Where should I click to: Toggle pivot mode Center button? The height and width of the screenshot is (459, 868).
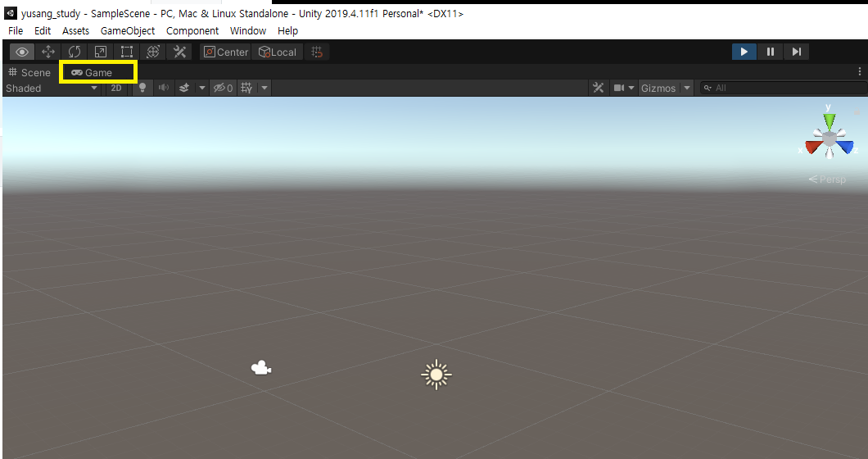pyautogui.click(x=225, y=52)
